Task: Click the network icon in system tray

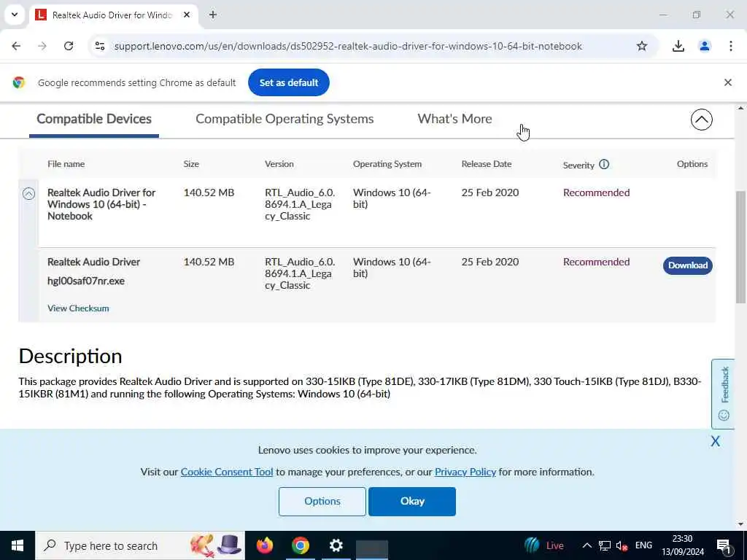Action: (x=605, y=545)
